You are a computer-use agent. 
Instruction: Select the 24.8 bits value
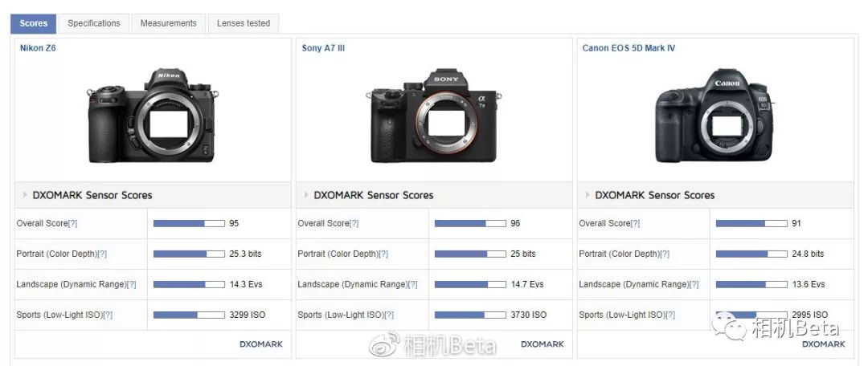pyautogui.click(x=808, y=254)
